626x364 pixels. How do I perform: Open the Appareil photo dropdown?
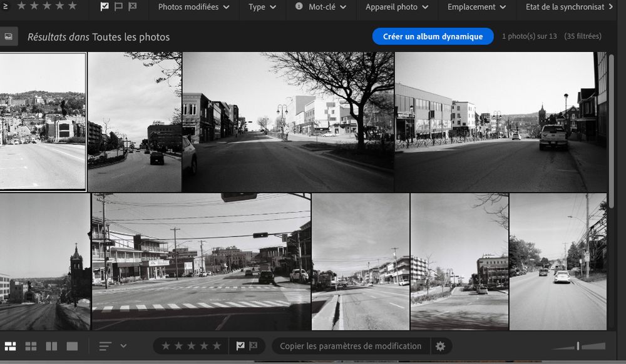point(396,6)
